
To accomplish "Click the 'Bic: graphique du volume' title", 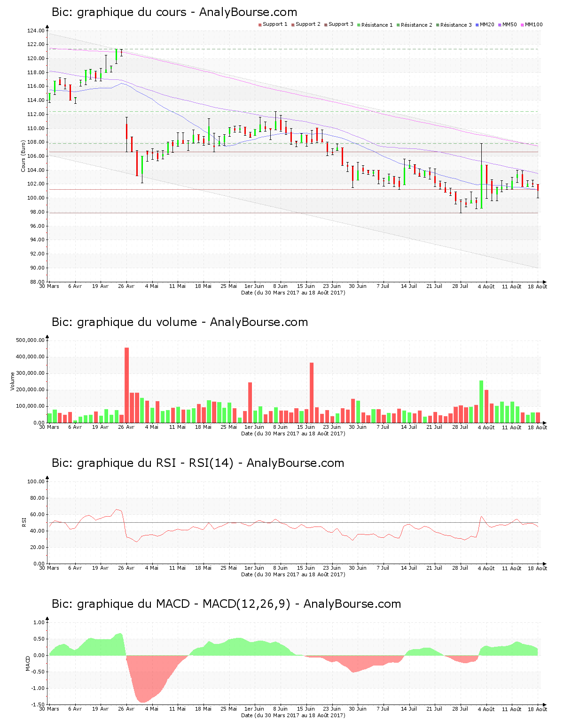I will click(x=180, y=322).
